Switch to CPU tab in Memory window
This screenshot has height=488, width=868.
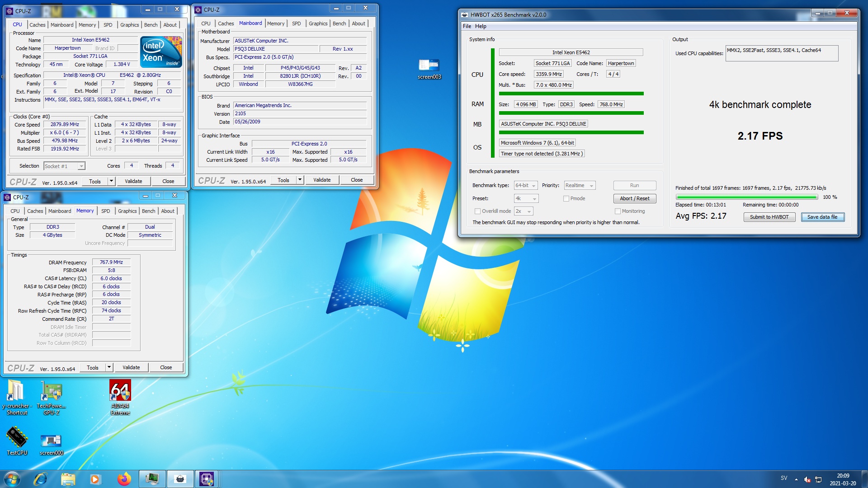[x=15, y=211]
